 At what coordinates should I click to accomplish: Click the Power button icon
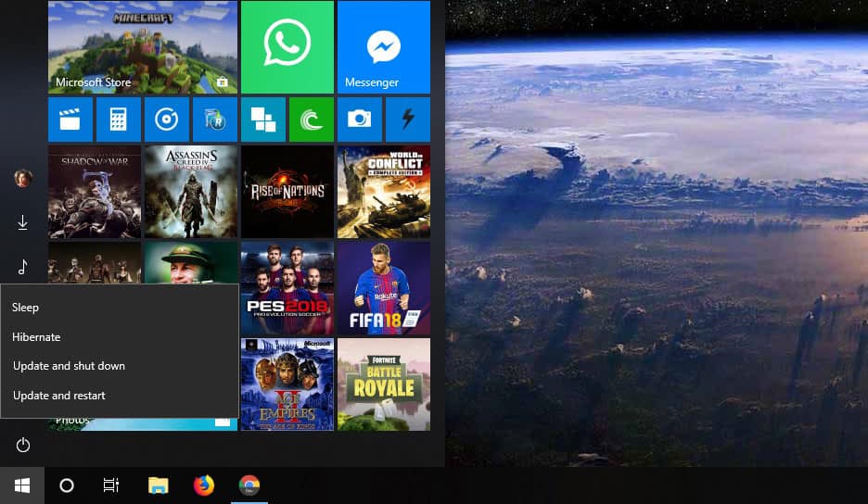pyautogui.click(x=22, y=445)
